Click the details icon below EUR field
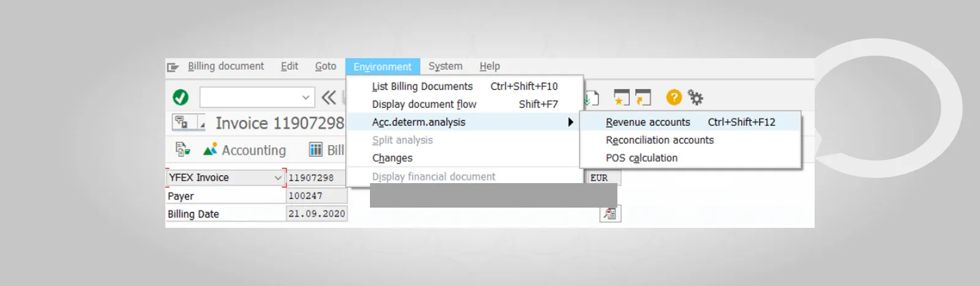 click(610, 214)
